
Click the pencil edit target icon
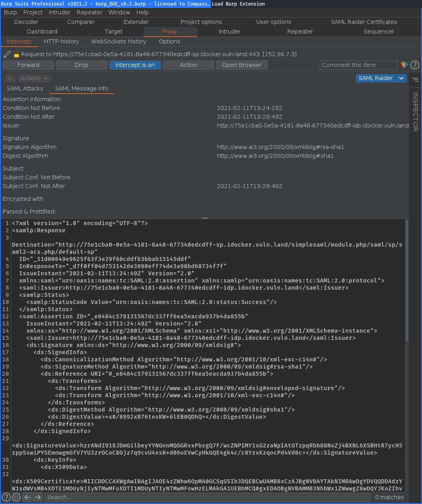7,54
